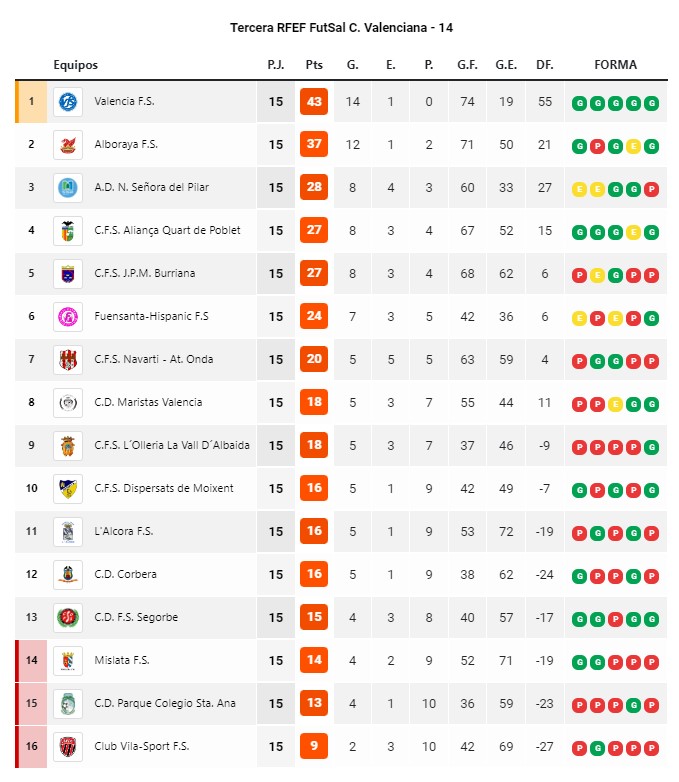
Task: Click the C.F.S. Dispersats de Moixent shield
Action: tap(68, 489)
